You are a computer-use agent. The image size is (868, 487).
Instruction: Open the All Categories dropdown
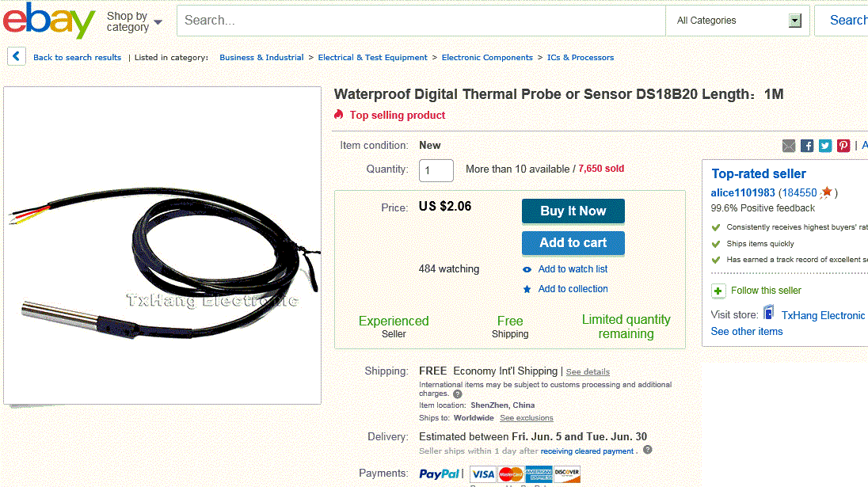click(737, 21)
